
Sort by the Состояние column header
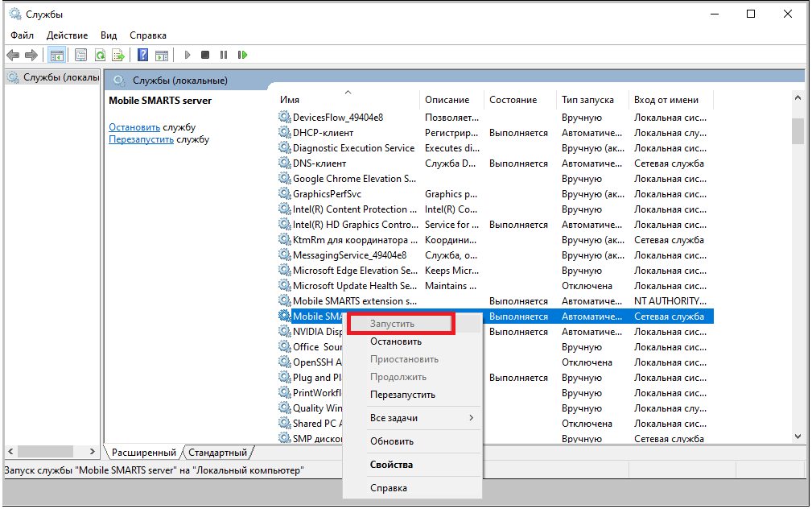[520, 100]
